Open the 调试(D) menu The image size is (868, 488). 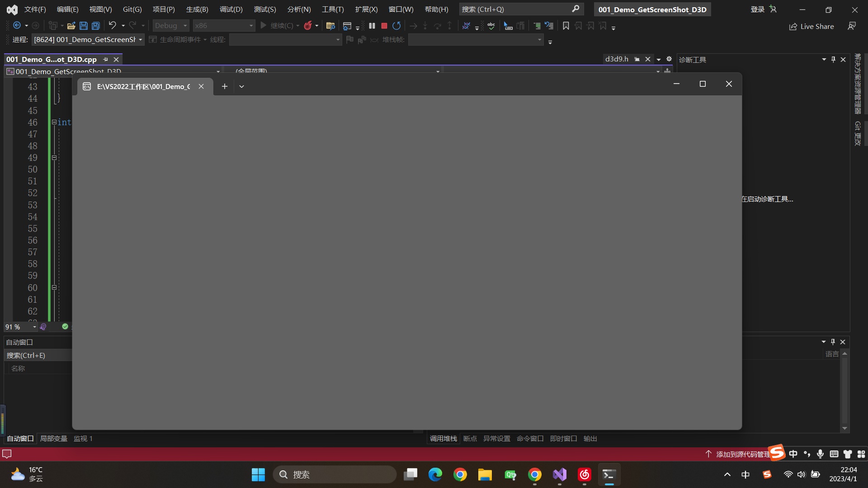pos(231,9)
